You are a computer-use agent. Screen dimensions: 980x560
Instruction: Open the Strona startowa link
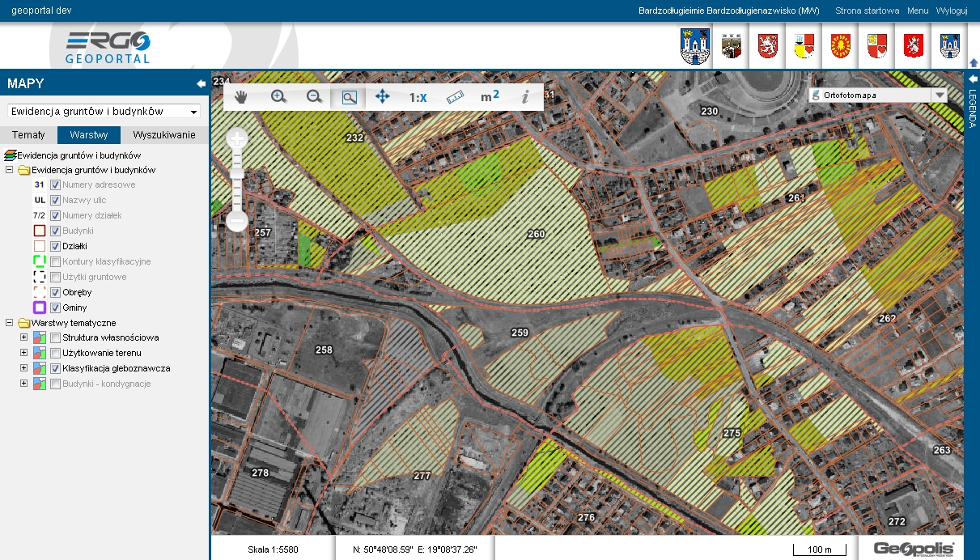tap(867, 11)
